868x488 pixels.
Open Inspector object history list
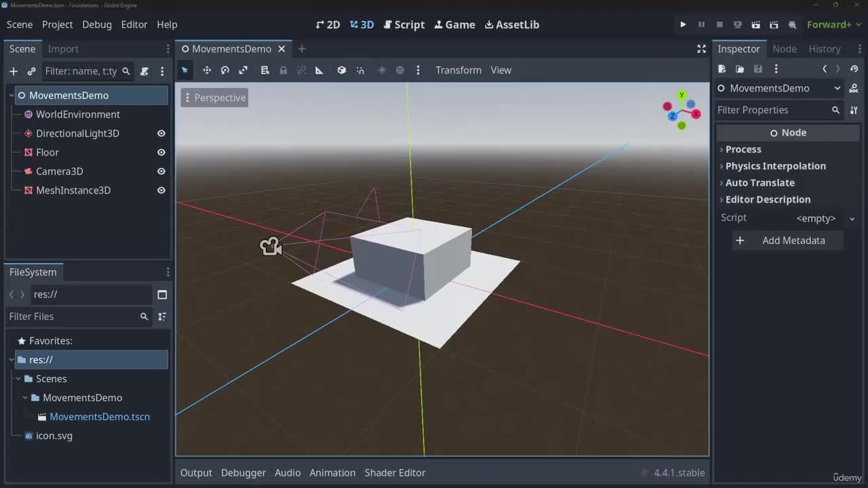[x=854, y=68]
